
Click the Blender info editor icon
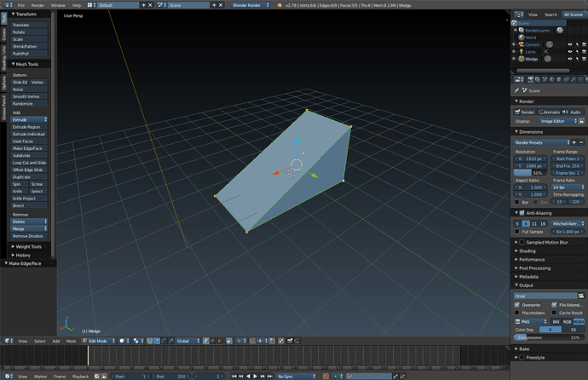[8, 5]
